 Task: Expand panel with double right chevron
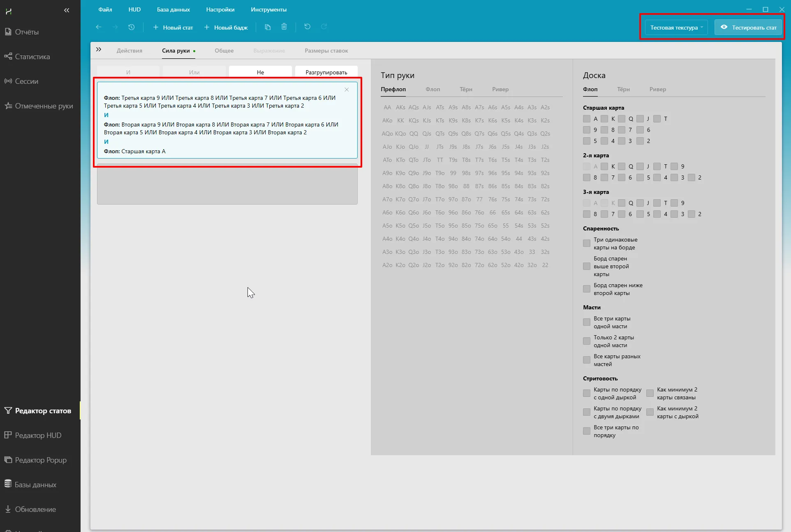(x=99, y=50)
